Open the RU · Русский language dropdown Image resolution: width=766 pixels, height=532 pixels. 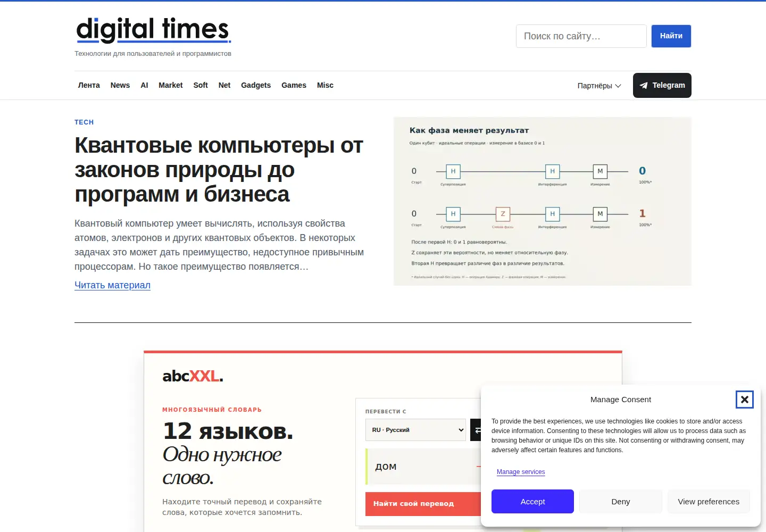tap(415, 430)
